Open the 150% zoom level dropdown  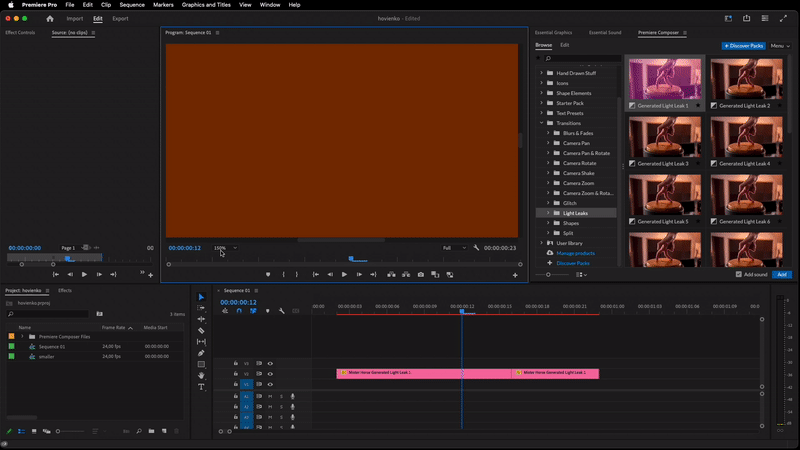[x=226, y=248]
